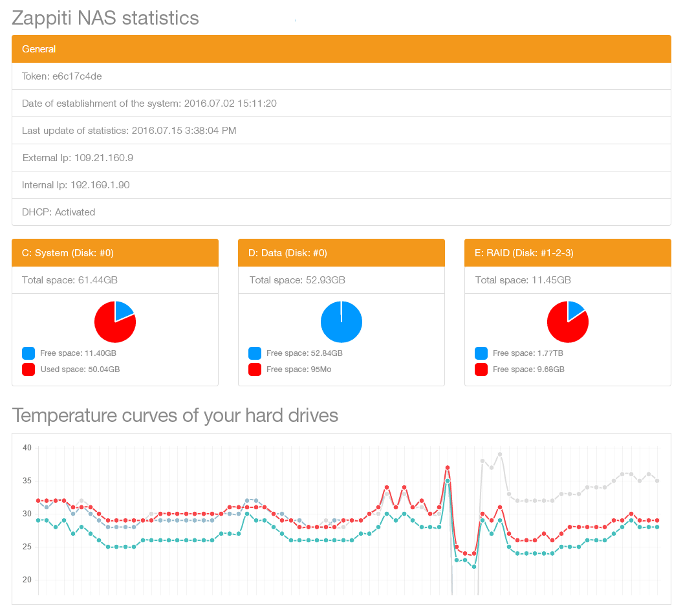
Task: Select the D: Data (Disk: #0) header
Action: coord(341,252)
